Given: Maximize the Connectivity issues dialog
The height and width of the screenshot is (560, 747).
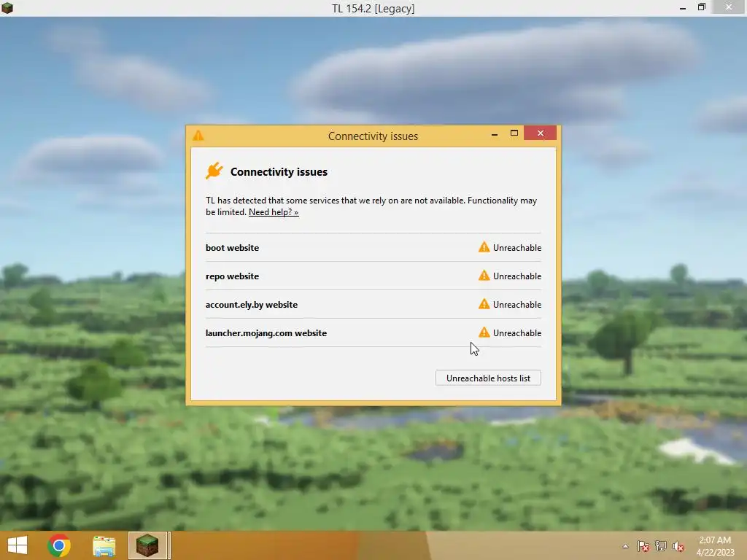Looking at the screenshot, I should (514, 133).
